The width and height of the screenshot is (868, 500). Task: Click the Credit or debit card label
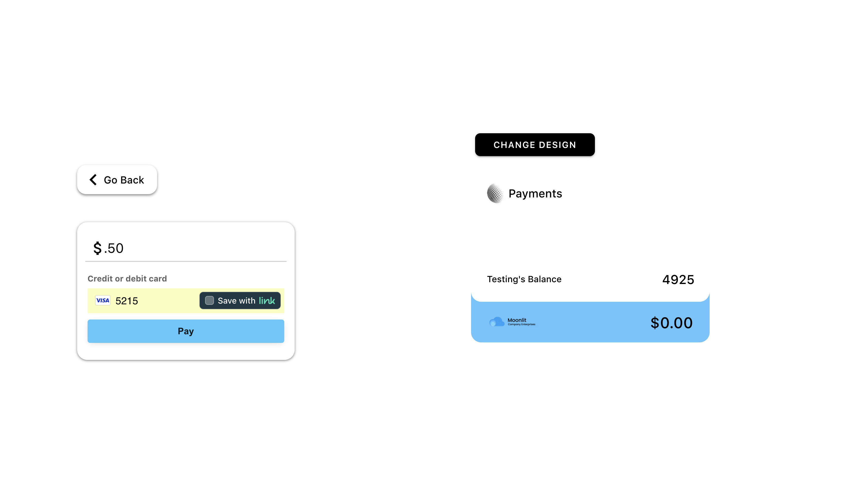tap(127, 278)
